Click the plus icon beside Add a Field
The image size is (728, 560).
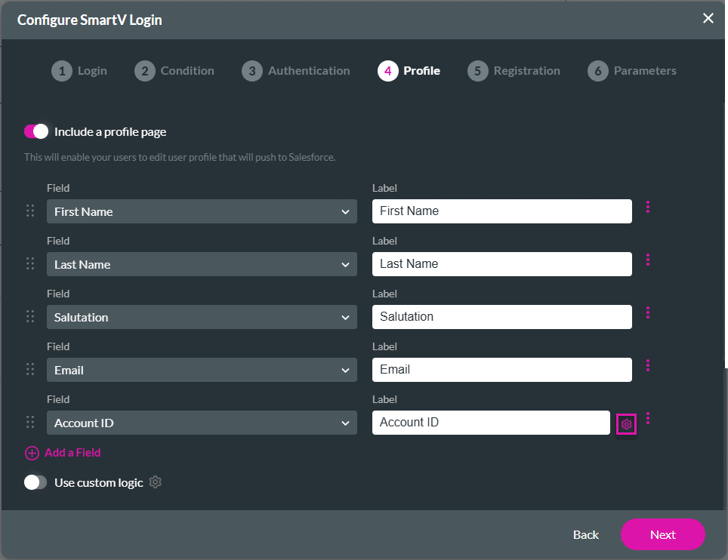(32, 452)
